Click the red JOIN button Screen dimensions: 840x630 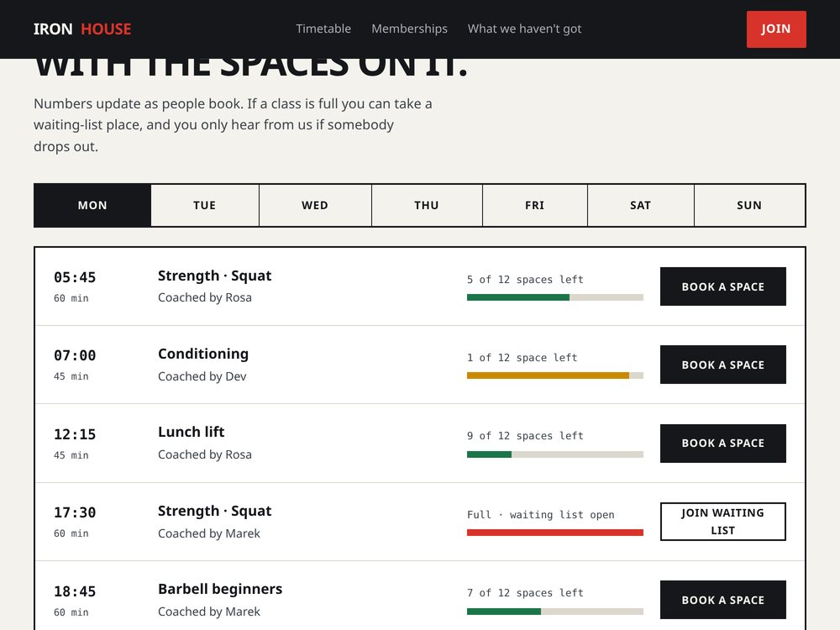click(776, 29)
